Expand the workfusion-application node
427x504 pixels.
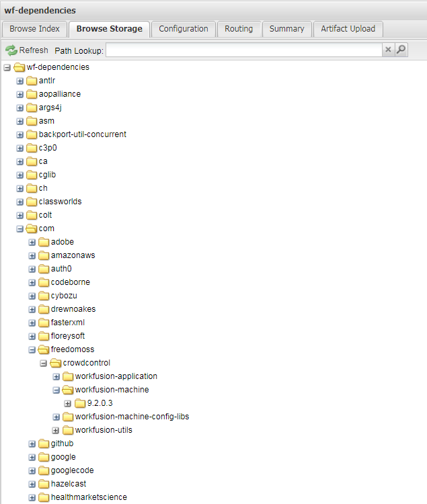click(56, 377)
